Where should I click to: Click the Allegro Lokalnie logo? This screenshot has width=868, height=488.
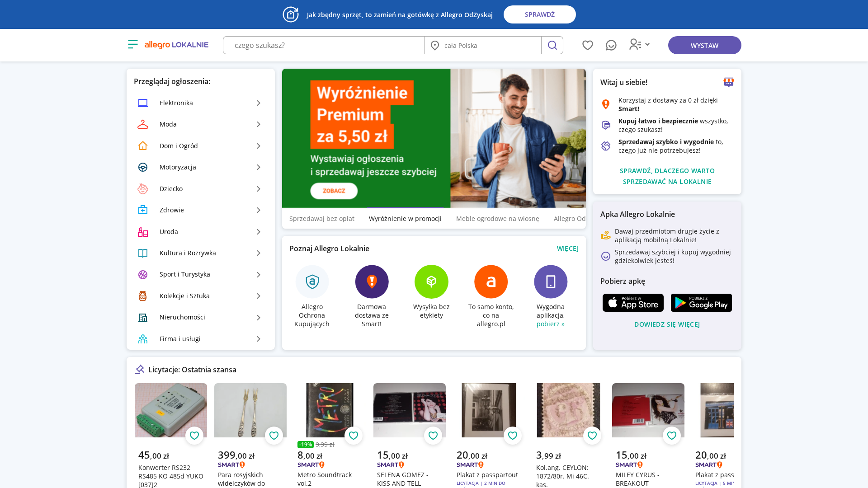tap(176, 45)
